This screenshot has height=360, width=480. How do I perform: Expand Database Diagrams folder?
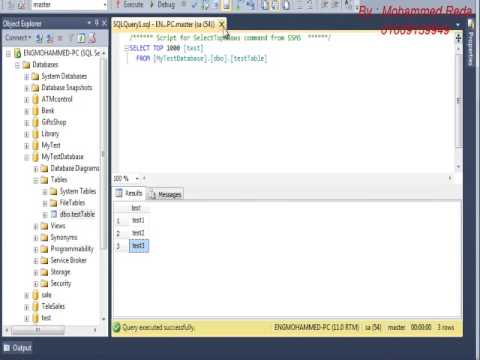tap(35, 169)
